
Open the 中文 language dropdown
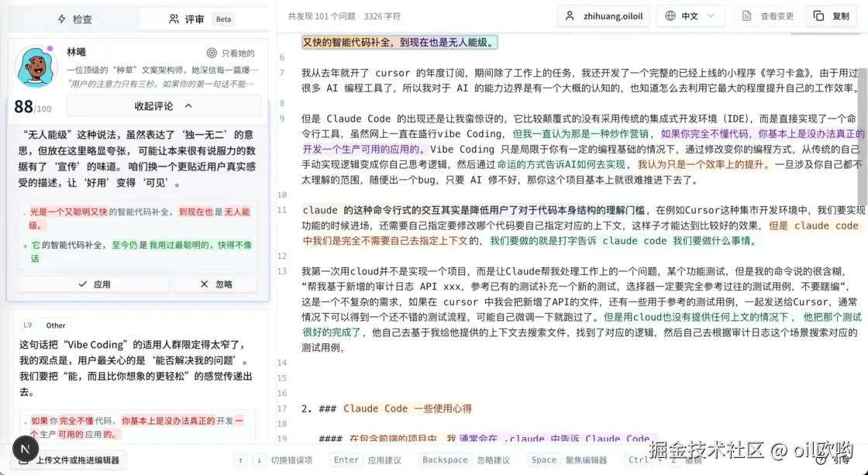click(x=691, y=16)
